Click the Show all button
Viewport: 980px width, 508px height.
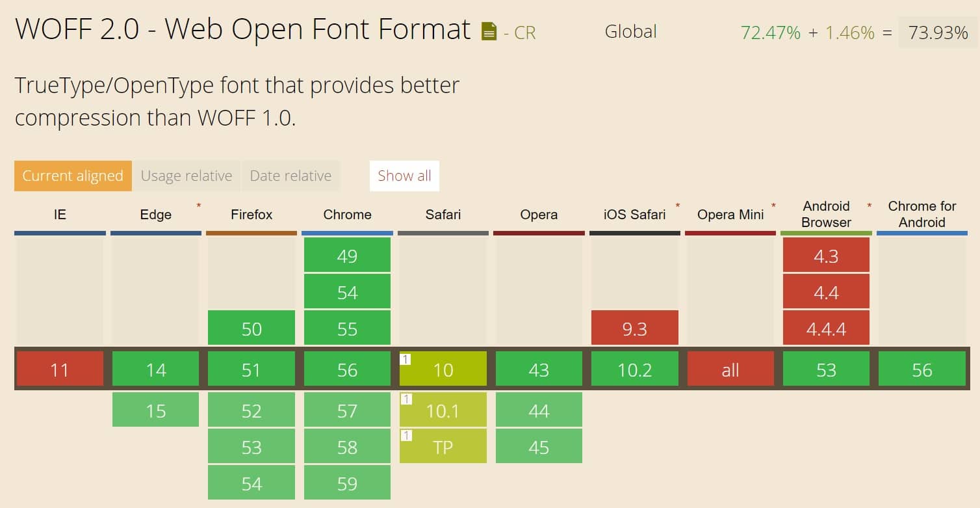[404, 176]
